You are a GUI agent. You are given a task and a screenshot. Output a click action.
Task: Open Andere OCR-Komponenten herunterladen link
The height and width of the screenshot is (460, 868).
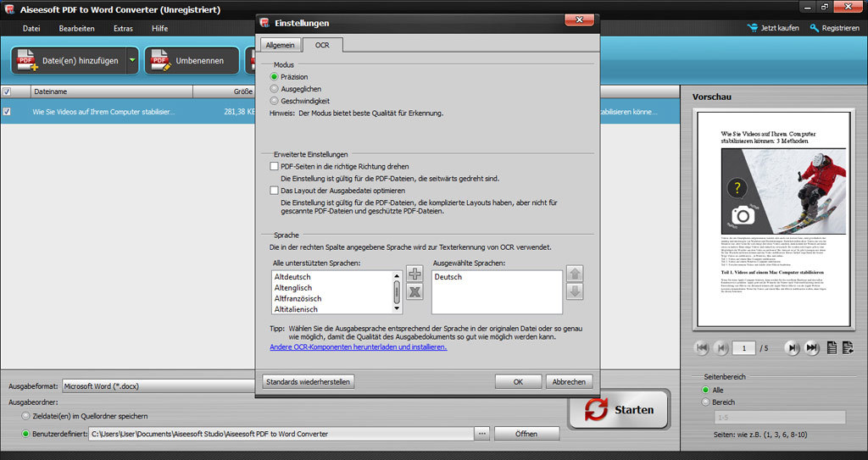[x=359, y=347]
